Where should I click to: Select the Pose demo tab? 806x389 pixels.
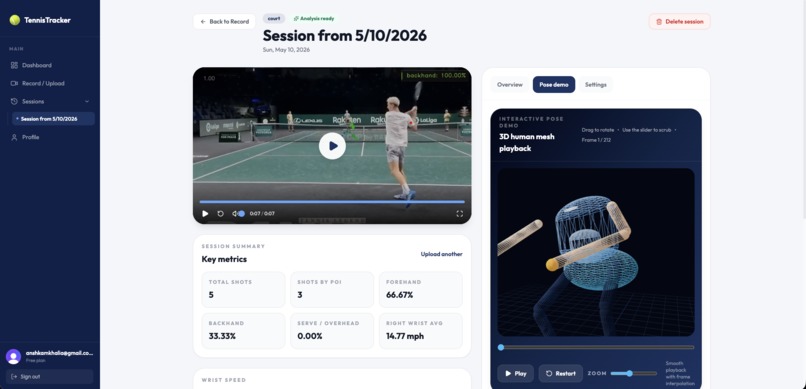pos(554,85)
